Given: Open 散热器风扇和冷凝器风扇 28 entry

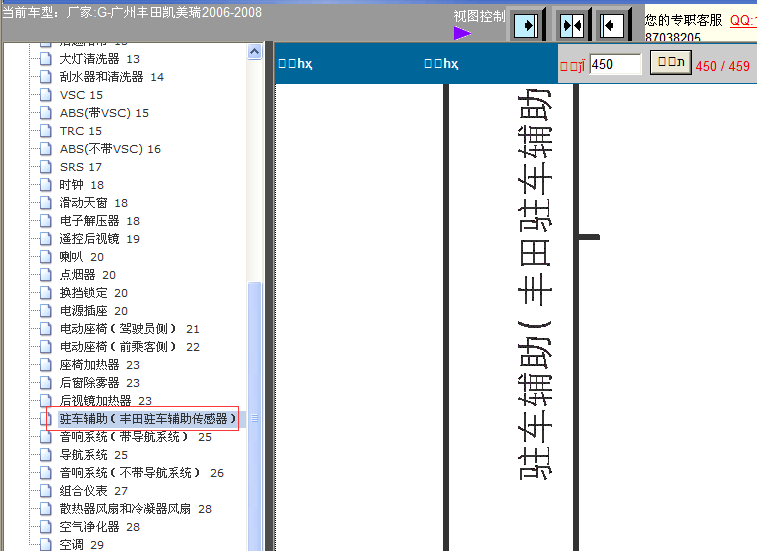Looking at the screenshot, I should click(136, 509).
